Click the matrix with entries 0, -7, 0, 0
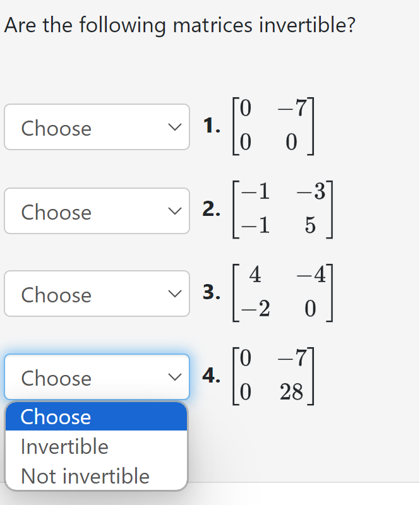The image size is (420, 505). 273,126
